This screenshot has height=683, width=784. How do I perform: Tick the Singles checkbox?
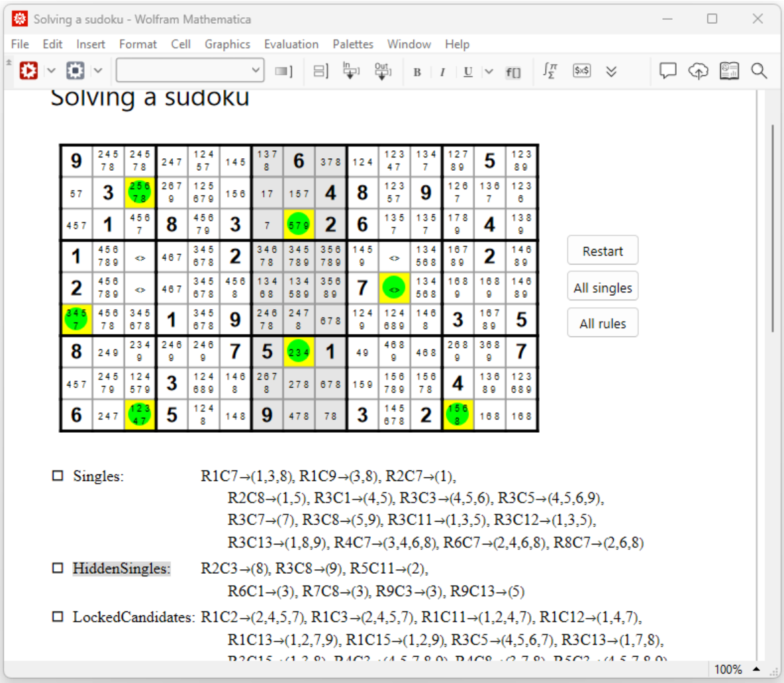(58, 476)
